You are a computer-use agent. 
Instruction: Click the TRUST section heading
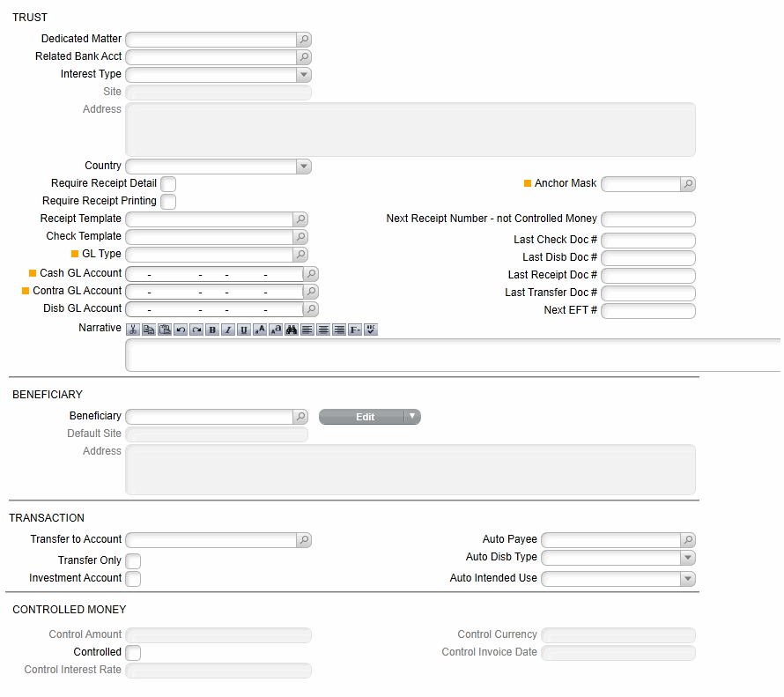[x=30, y=18]
